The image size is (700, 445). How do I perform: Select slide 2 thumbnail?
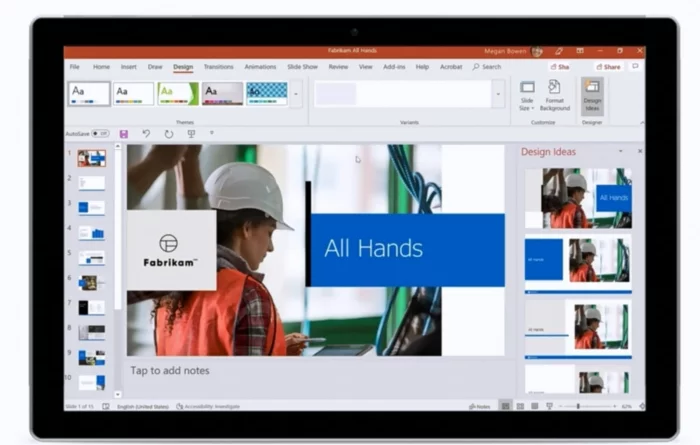click(92, 183)
